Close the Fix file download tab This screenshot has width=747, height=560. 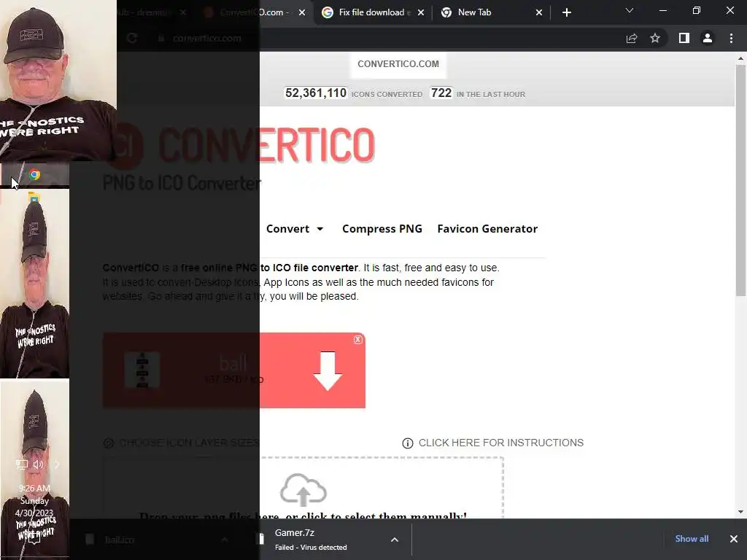(421, 13)
